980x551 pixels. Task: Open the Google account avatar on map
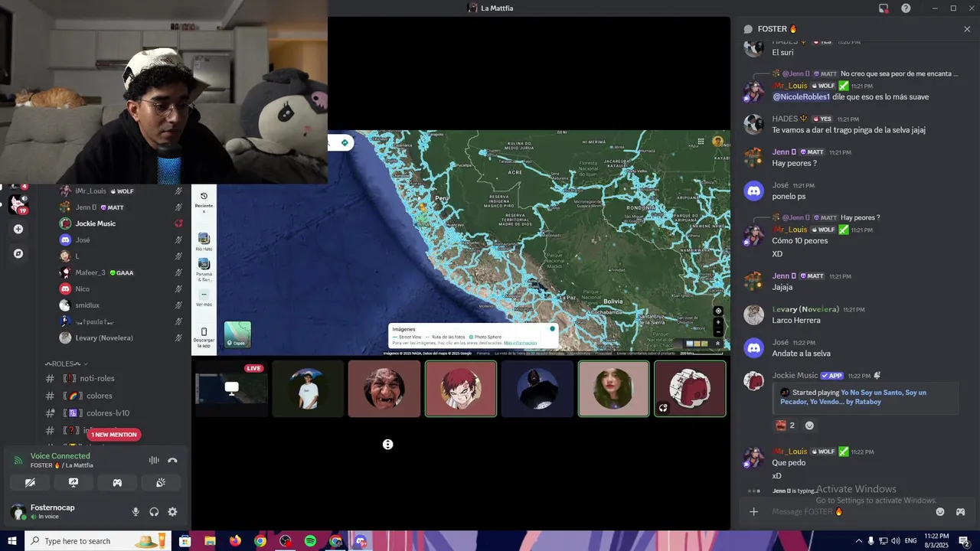click(717, 142)
